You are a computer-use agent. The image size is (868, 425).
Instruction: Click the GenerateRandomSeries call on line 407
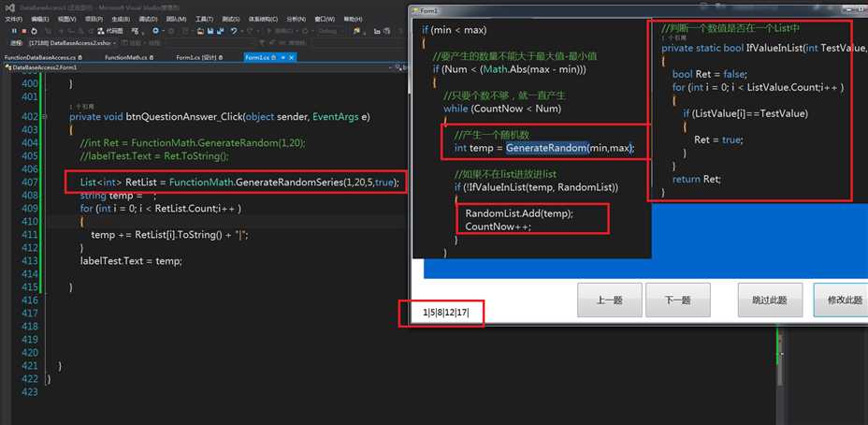[318, 183]
